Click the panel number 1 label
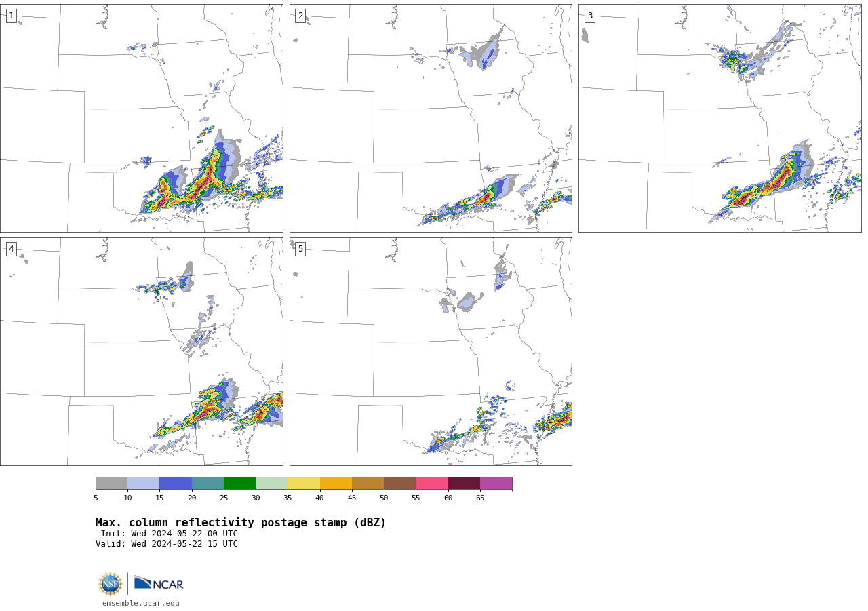 pos(11,16)
